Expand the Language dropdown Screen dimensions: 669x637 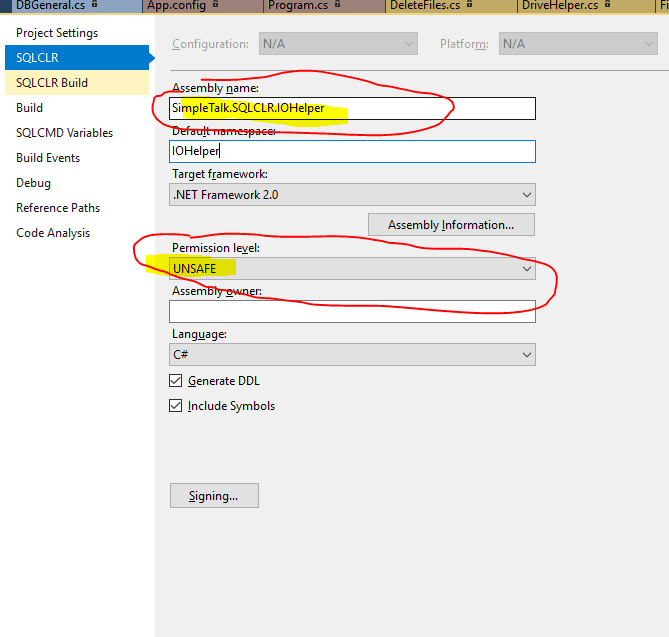(x=352, y=355)
